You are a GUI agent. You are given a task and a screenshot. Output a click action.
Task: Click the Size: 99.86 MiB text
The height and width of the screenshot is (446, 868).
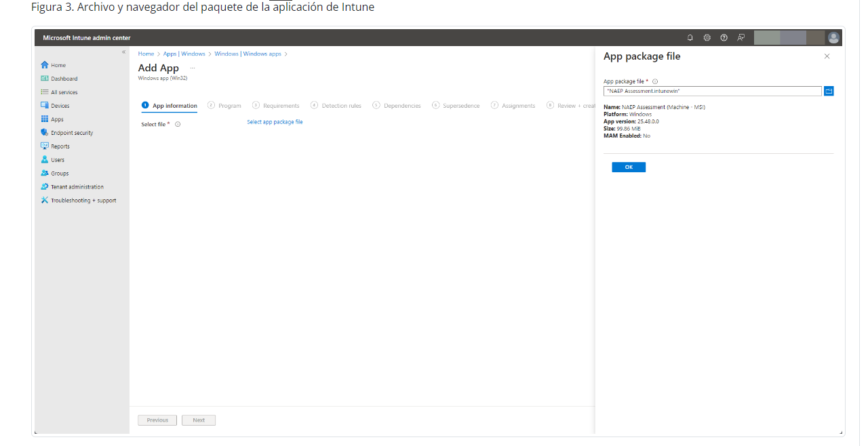click(x=622, y=129)
